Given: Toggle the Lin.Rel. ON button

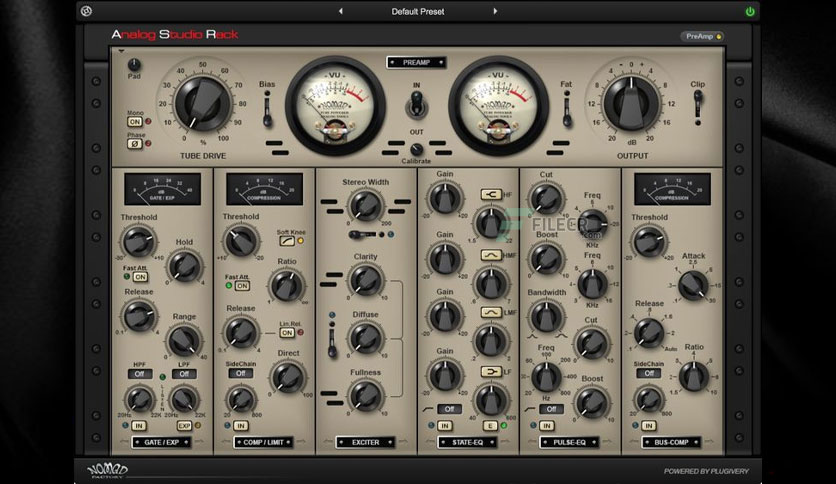Looking at the screenshot, I should coord(287,333).
